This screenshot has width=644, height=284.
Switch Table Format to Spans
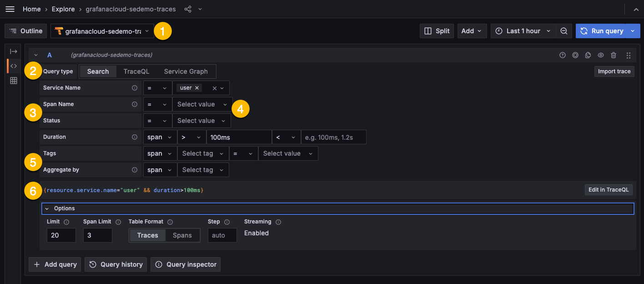pos(182,235)
